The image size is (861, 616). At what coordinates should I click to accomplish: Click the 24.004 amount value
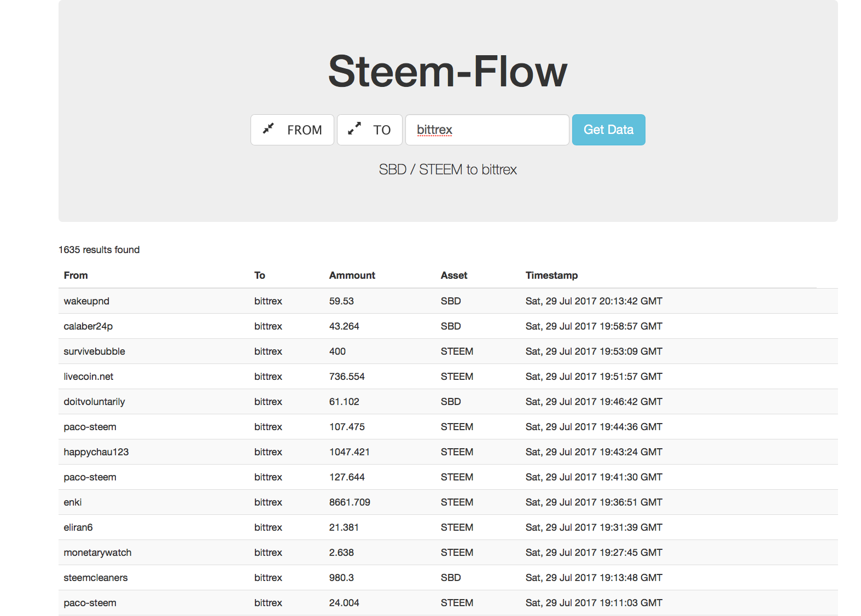[x=344, y=603]
